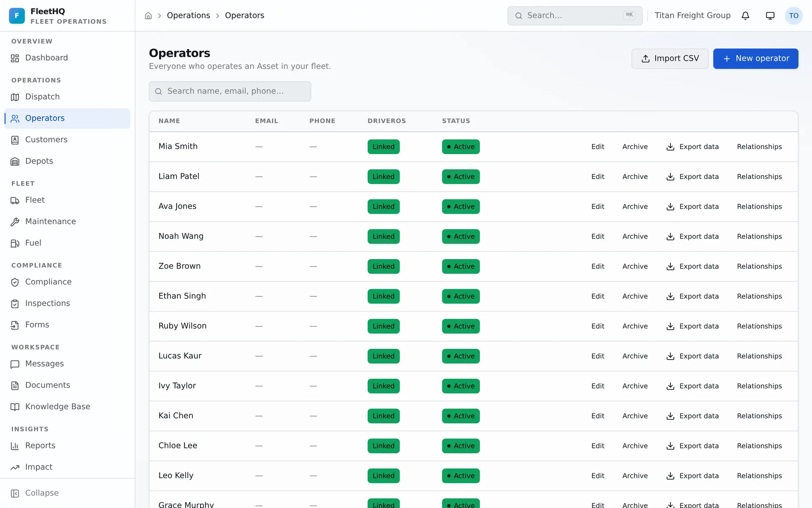Click Import CSV button
812x508 pixels.
tap(670, 58)
